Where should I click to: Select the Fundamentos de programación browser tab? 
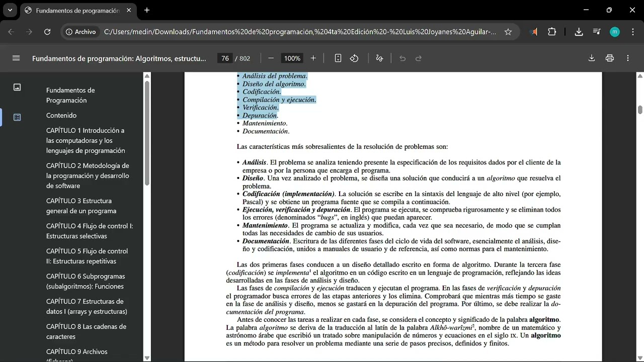[x=78, y=11]
